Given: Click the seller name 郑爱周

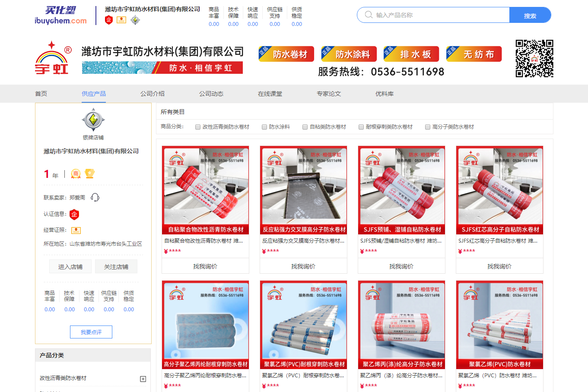Looking at the screenshot, I should click(77, 198).
